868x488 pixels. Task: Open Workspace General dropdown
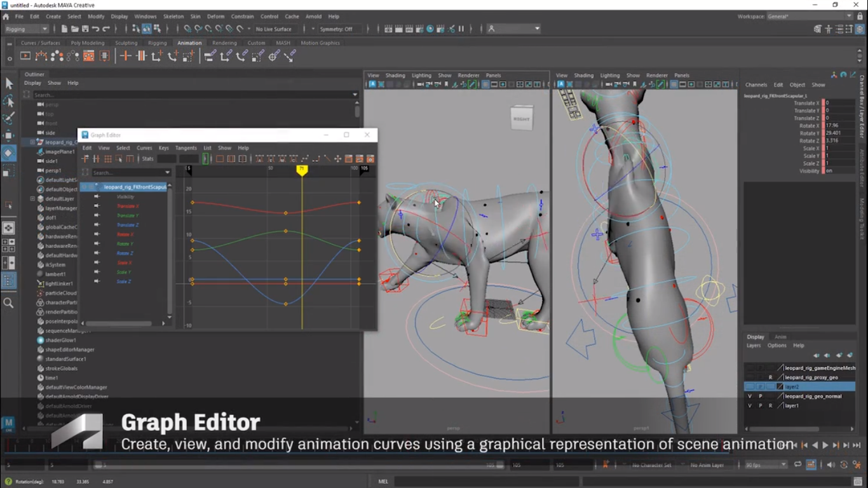(x=810, y=17)
